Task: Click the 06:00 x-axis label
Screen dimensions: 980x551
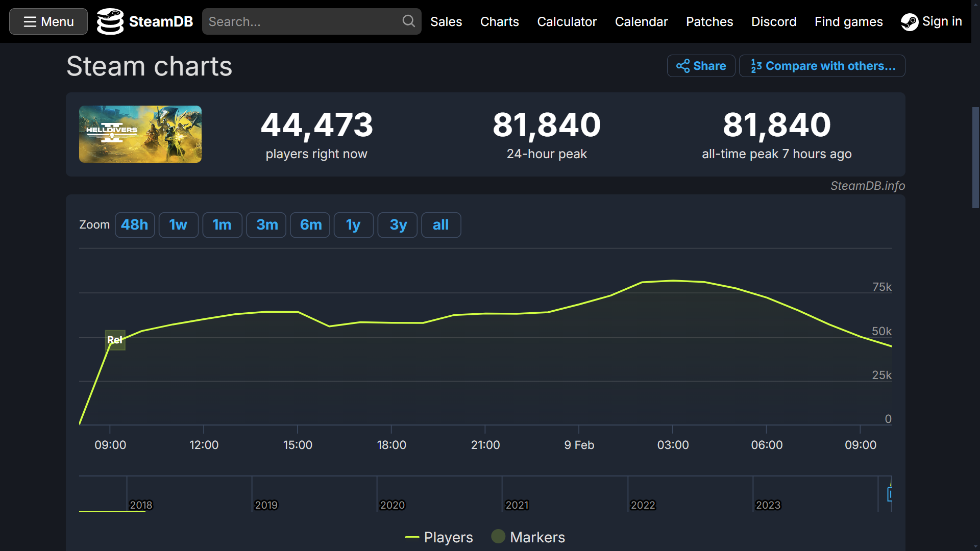Action: (767, 445)
